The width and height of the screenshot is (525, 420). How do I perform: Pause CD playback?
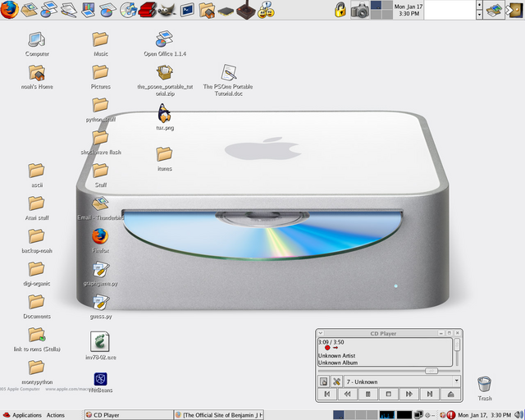click(x=368, y=394)
